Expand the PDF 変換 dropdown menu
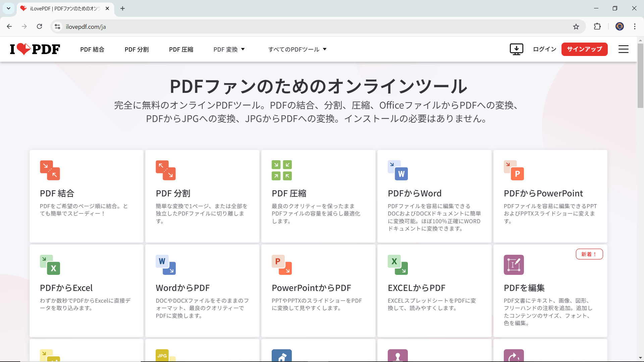 (229, 49)
